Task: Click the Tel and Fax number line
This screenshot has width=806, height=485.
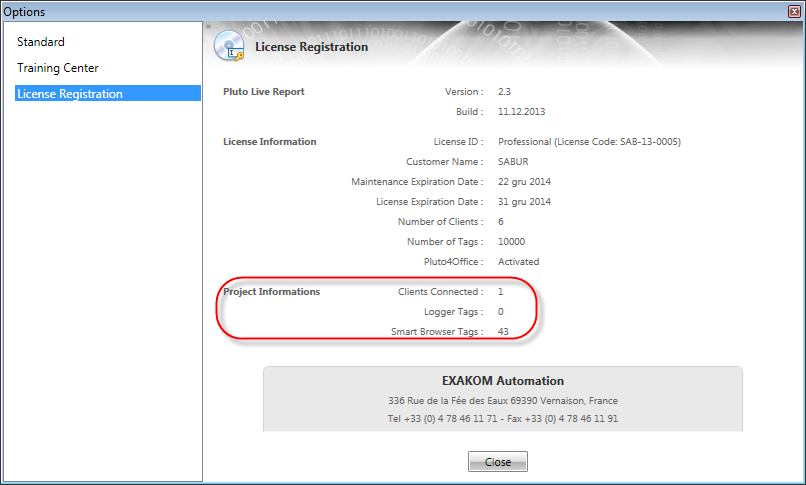Action: 503,419
